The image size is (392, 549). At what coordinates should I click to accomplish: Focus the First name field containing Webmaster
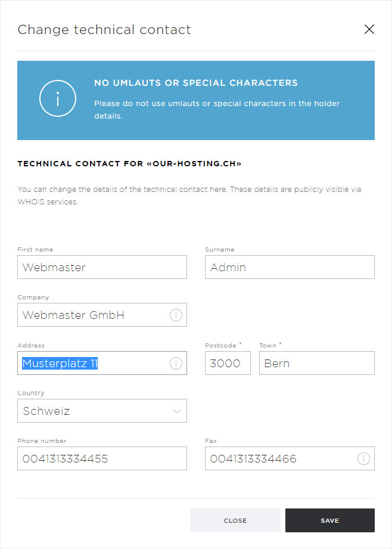(102, 267)
